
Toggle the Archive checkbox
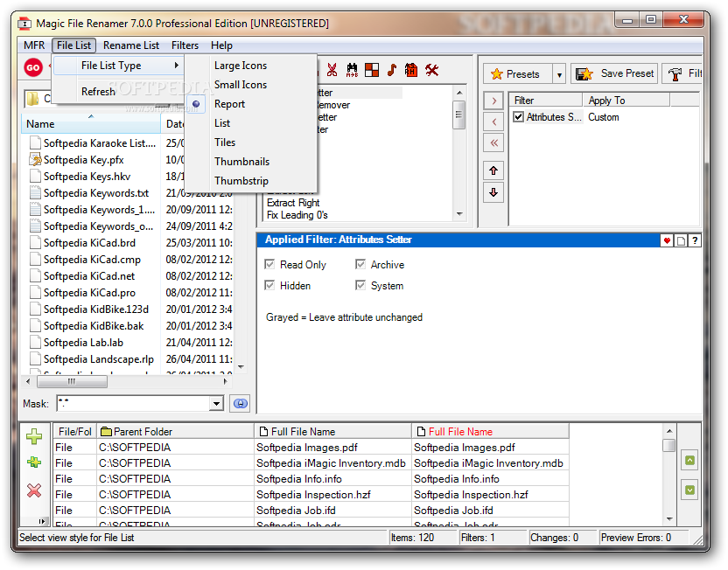pos(360,264)
